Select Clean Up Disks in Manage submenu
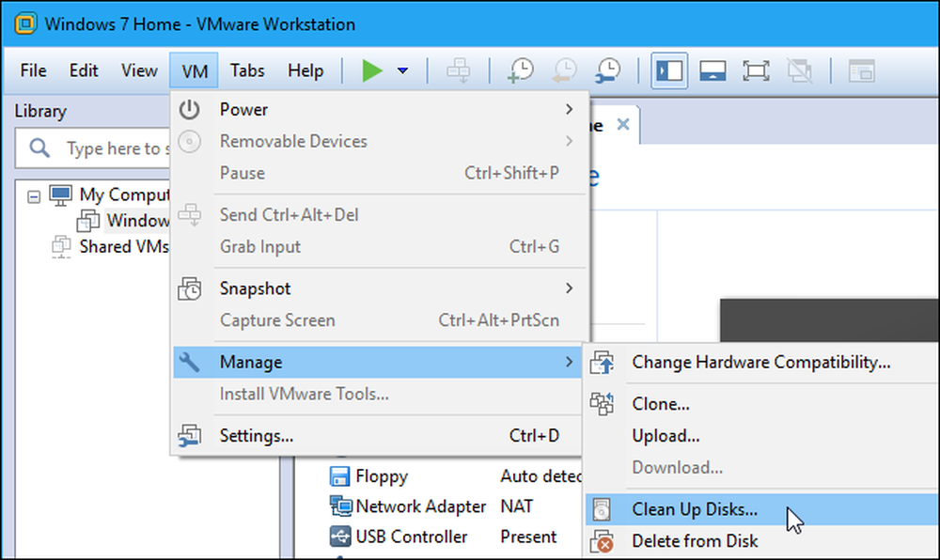The width and height of the screenshot is (940, 560). pyautogui.click(x=761, y=509)
